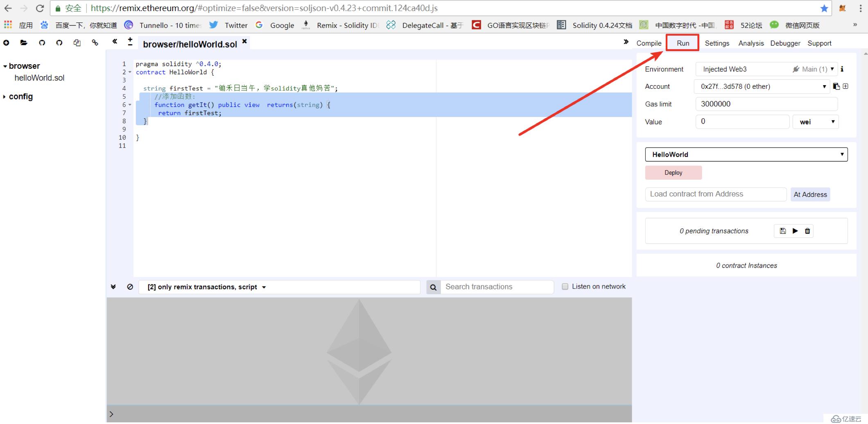This screenshot has height=424, width=868.
Task: Focus the Value amount input field
Action: pyautogui.click(x=742, y=122)
